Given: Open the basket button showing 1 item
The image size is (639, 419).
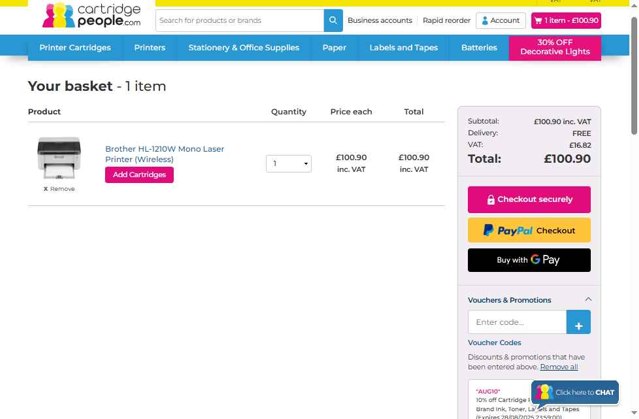Looking at the screenshot, I should 566,20.
